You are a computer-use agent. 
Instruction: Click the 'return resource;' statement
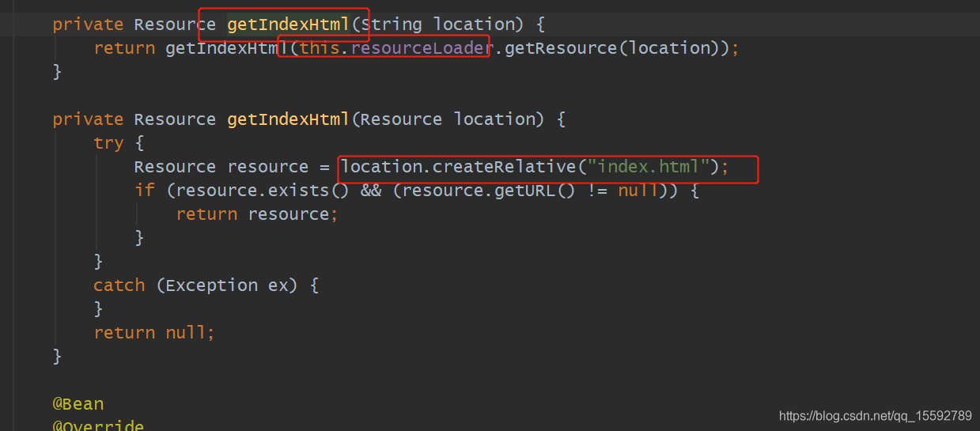tap(257, 214)
